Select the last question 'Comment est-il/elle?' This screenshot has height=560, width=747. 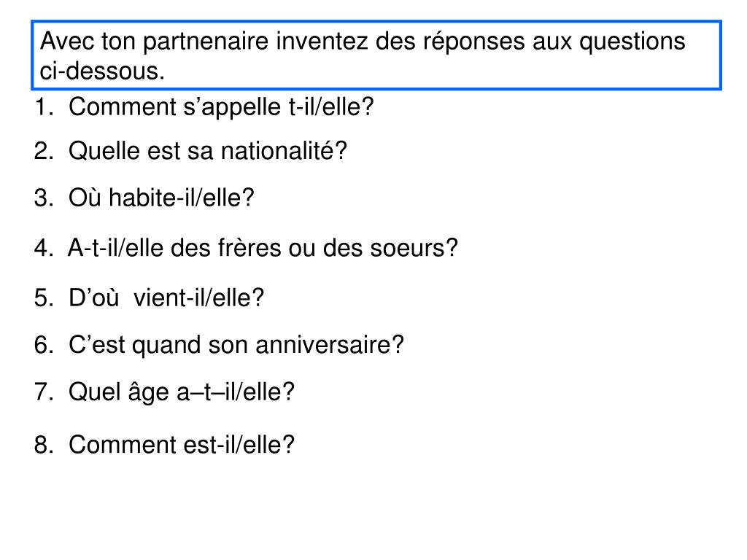(x=182, y=445)
